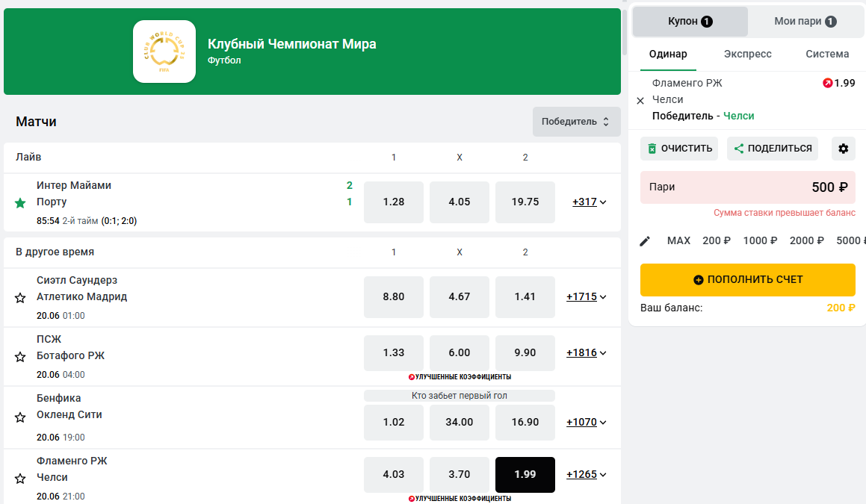Favorite the Flamengo vs Chelsea match star
866x504 pixels.
point(20,479)
